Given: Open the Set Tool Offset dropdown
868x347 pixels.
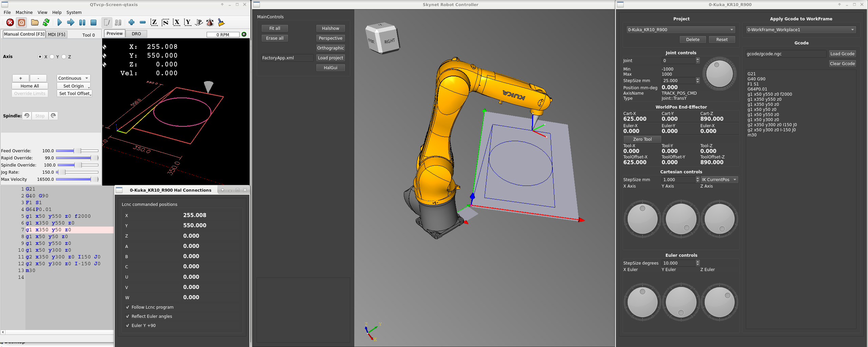Looking at the screenshot, I should (74, 93).
